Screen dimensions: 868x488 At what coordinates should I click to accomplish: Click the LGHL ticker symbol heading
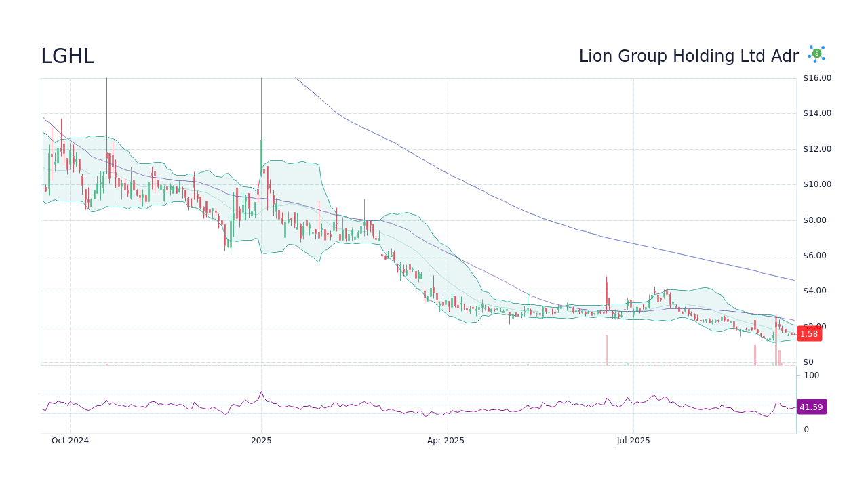point(67,56)
